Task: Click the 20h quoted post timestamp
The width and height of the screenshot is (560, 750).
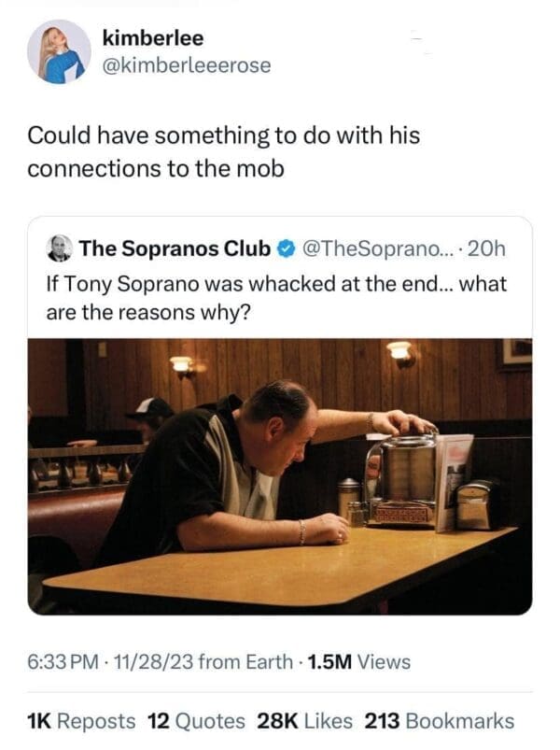Action: click(485, 248)
